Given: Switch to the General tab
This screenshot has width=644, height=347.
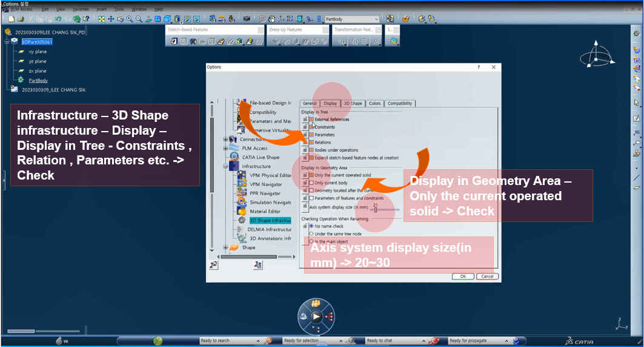Looking at the screenshot, I should pos(310,103).
